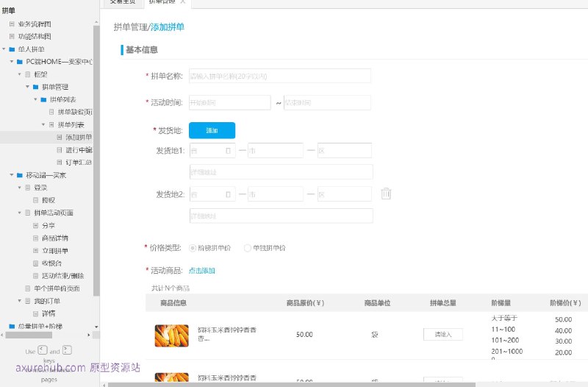588x387 pixels.
Task: Click the 拼单名称 input field
Action: coord(280,76)
